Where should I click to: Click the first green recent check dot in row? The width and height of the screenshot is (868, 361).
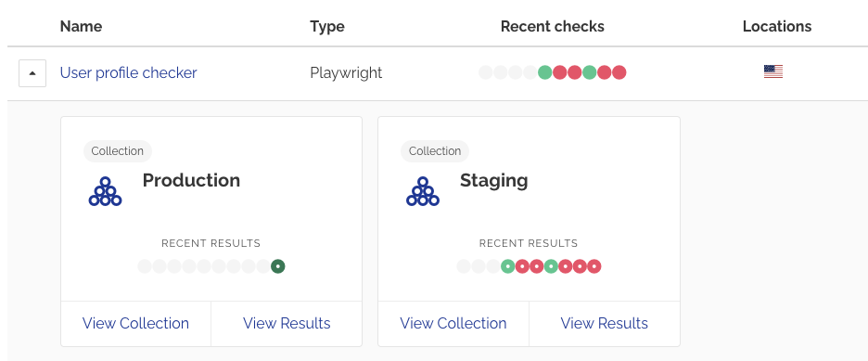[x=544, y=72]
